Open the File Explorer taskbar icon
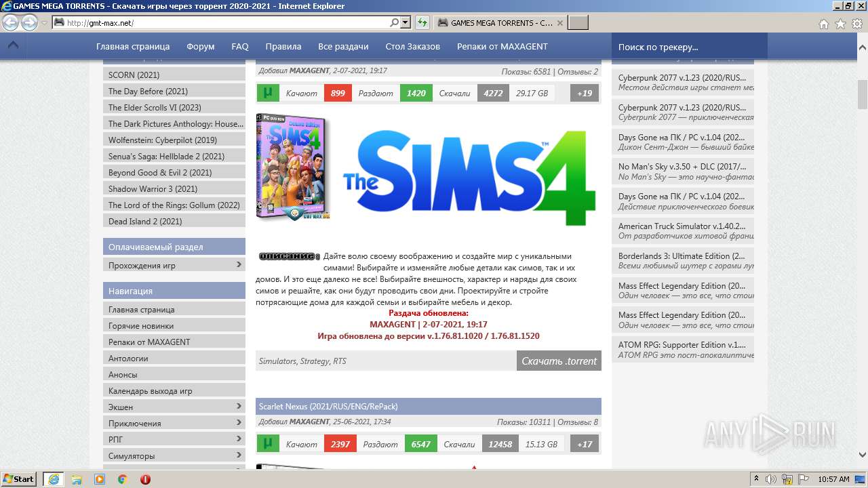Viewport: 868px width, 488px height. 77,479
